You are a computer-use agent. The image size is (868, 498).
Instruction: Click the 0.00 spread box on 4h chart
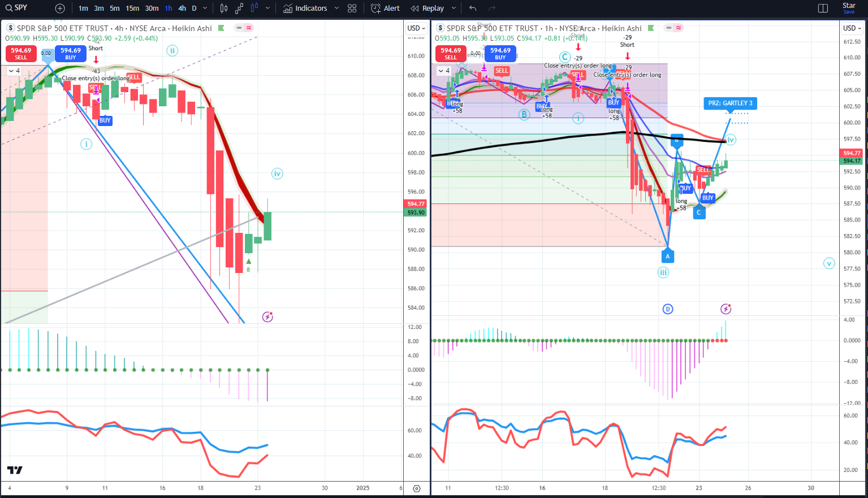point(46,53)
